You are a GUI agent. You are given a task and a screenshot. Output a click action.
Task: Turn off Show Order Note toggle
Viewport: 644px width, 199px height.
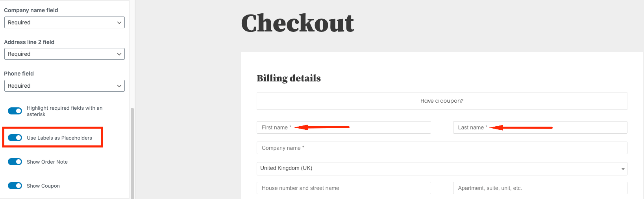[x=15, y=162]
